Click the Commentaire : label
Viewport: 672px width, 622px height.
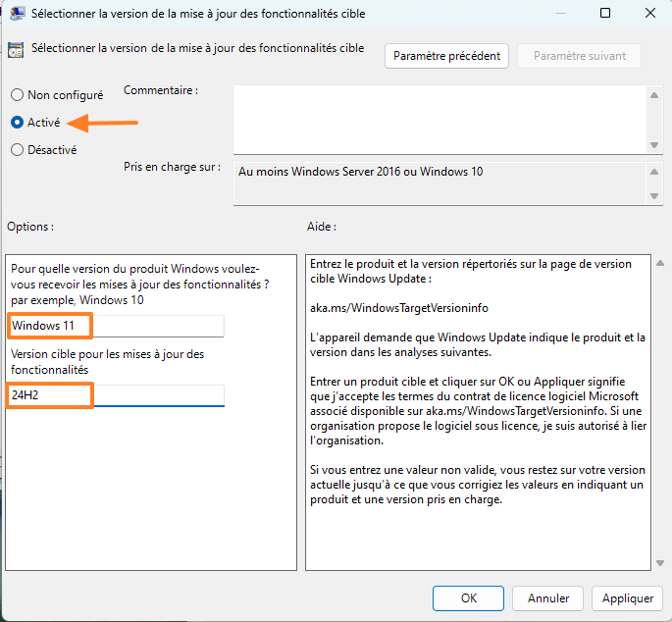coord(161,90)
